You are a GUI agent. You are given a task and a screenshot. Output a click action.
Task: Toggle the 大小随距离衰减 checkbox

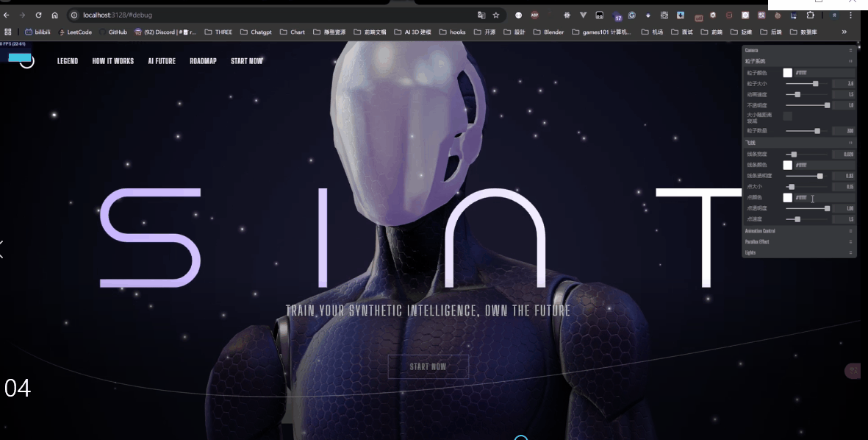click(788, 116)
